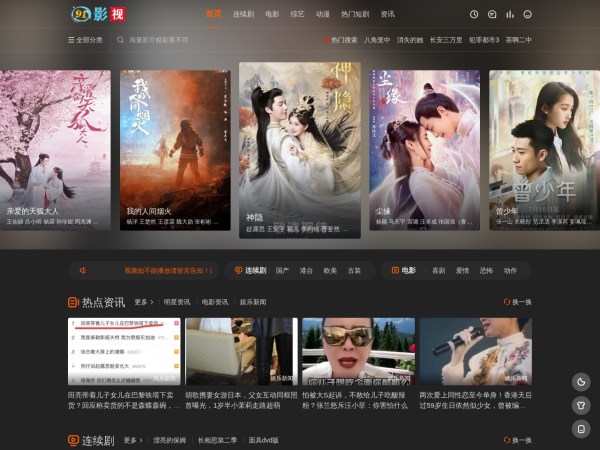Viewport: 600px width, 450px height.
Task: Expand 更多 next to 热点资讯
Action: tap(144, 302)
